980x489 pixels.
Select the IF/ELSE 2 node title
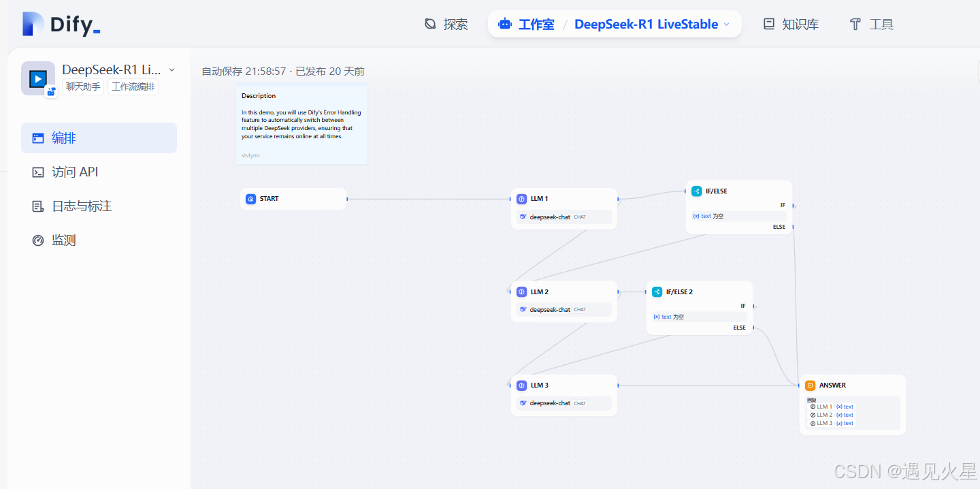(x=679, y=291)
